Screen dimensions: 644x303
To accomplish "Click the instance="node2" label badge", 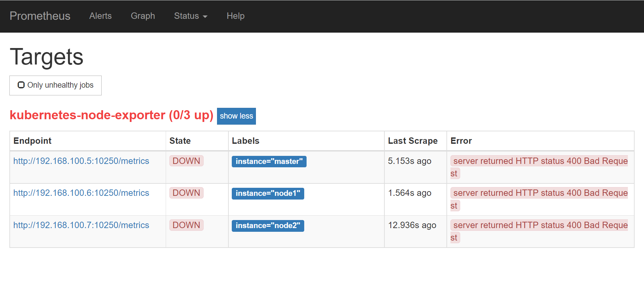I will pos(268,226).
